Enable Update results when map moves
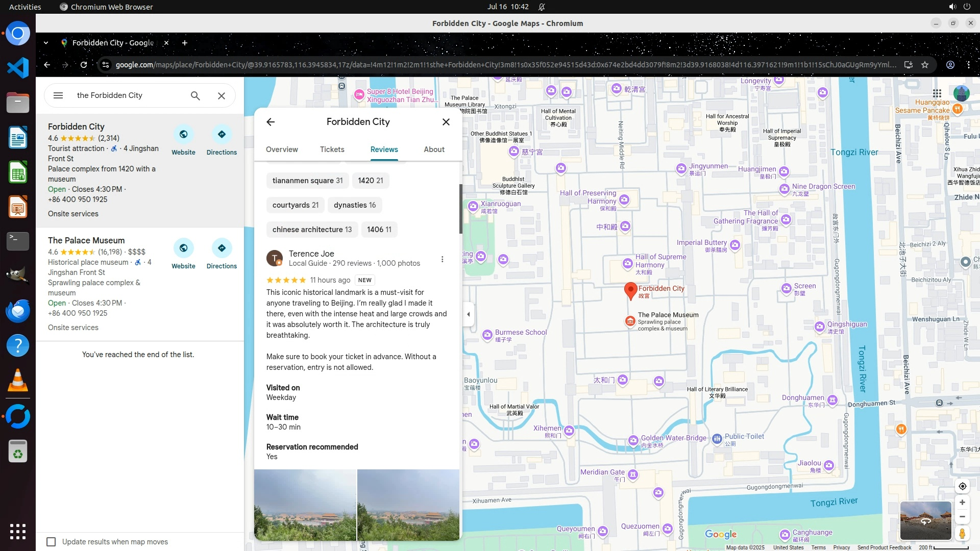Screen dimensions: 980x551 pyautogui.click(x=51, y=542)
